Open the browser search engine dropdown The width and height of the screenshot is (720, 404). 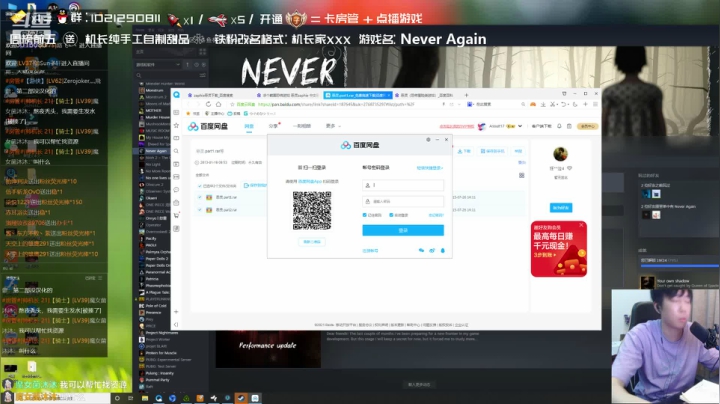(470, 104)
